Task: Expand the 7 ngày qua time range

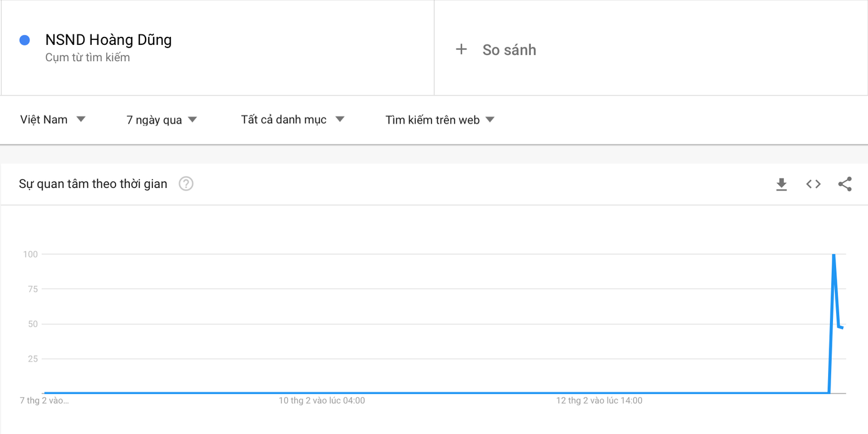Action: click(x=162, y=119)
